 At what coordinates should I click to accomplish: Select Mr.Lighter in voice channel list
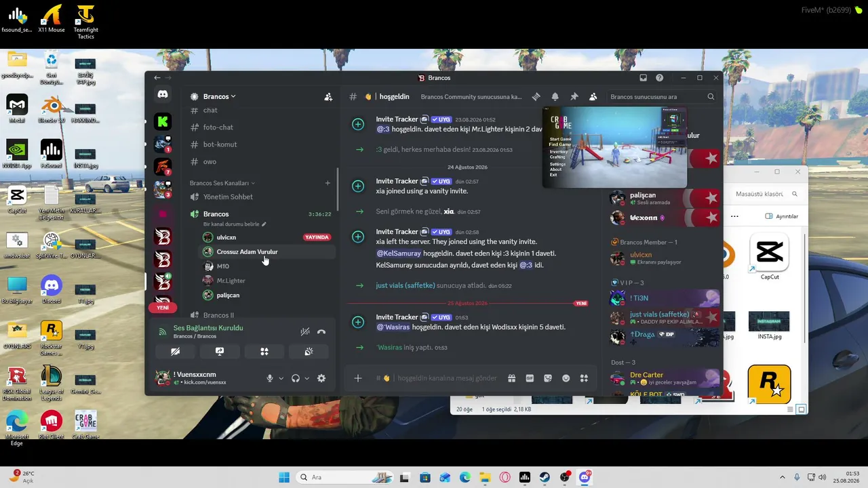(x=269, y=281)
